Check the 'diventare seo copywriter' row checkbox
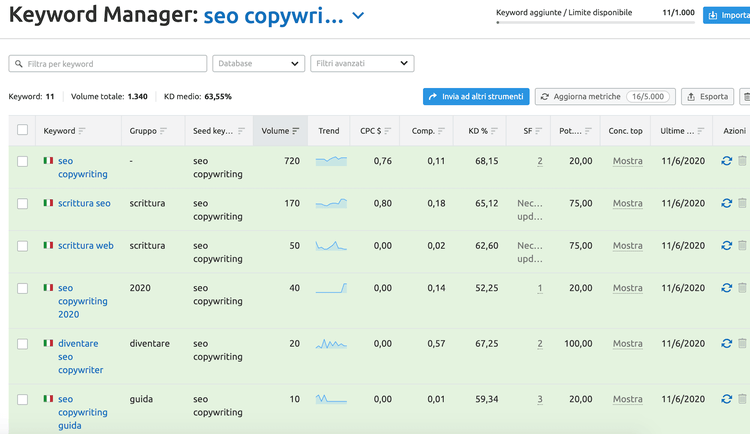Viewport: 750px width, 434px height. click(x=22, y=344)
